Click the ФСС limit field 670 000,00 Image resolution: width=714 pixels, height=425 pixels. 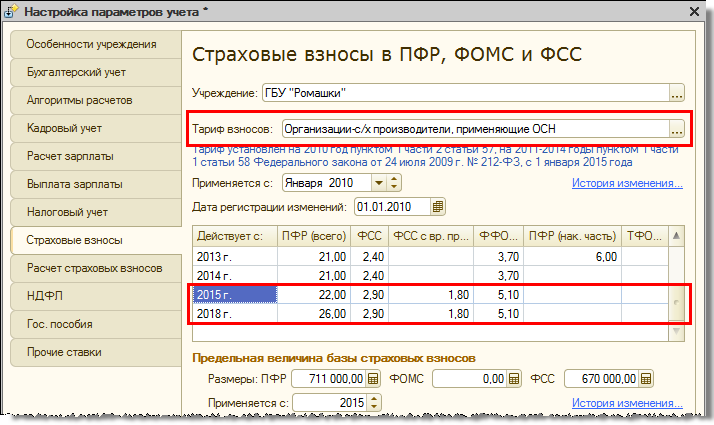(x=602, y=379)
